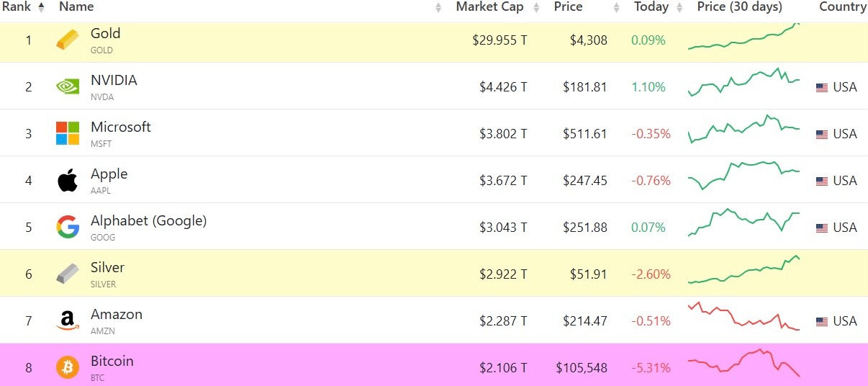Sort the table by Rank column
868x386 pixels.
tap(22, 7)
